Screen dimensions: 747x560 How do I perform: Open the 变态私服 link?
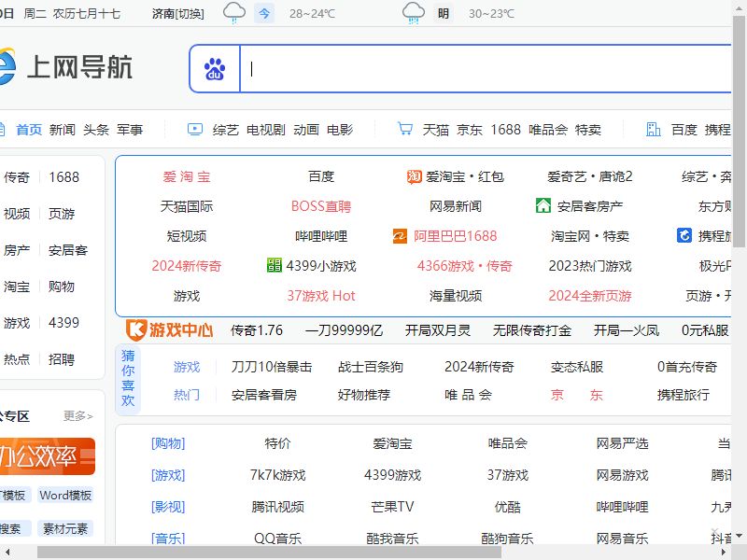pyautogui.click(x=577, y=367)
